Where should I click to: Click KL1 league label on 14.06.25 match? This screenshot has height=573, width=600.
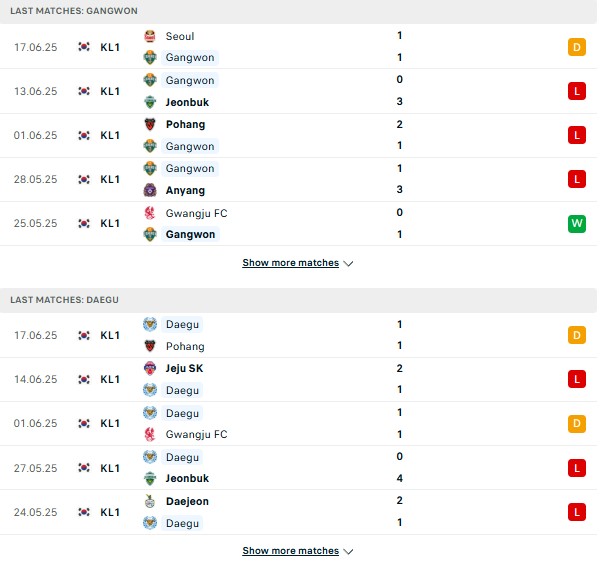point(110,379)
